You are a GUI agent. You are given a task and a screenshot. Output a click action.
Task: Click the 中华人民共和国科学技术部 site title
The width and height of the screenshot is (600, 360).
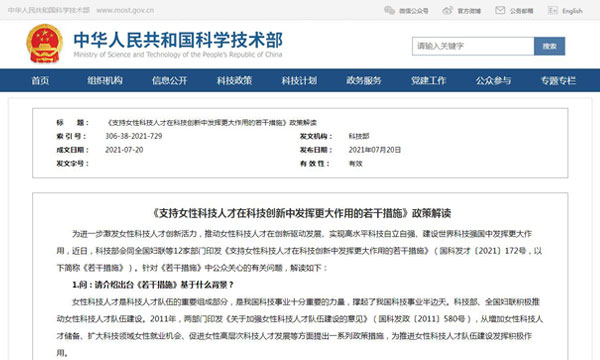pos(178,40)
